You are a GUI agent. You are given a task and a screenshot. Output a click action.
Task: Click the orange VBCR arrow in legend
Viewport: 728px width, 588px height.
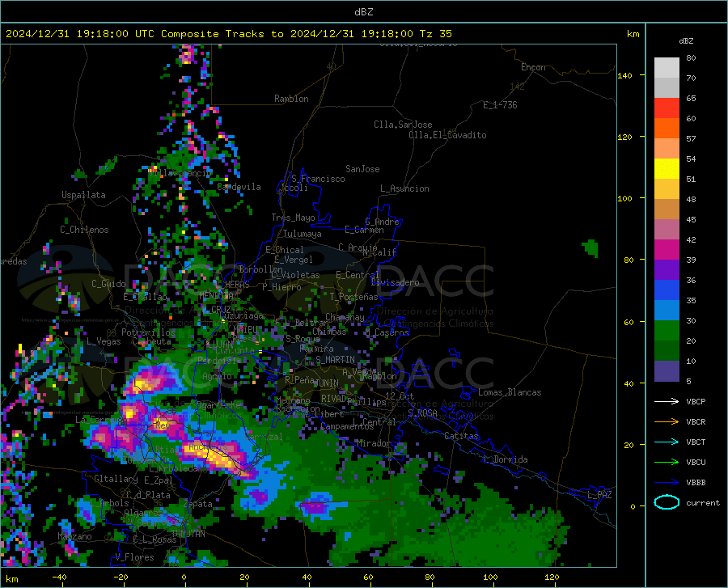[x=667, y=422]
